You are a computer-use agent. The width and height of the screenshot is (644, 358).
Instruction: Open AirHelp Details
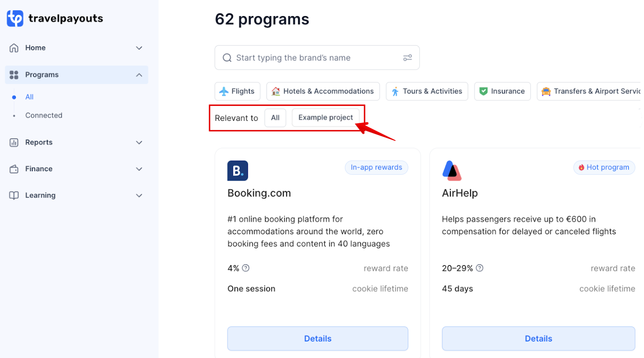(539, 339)
